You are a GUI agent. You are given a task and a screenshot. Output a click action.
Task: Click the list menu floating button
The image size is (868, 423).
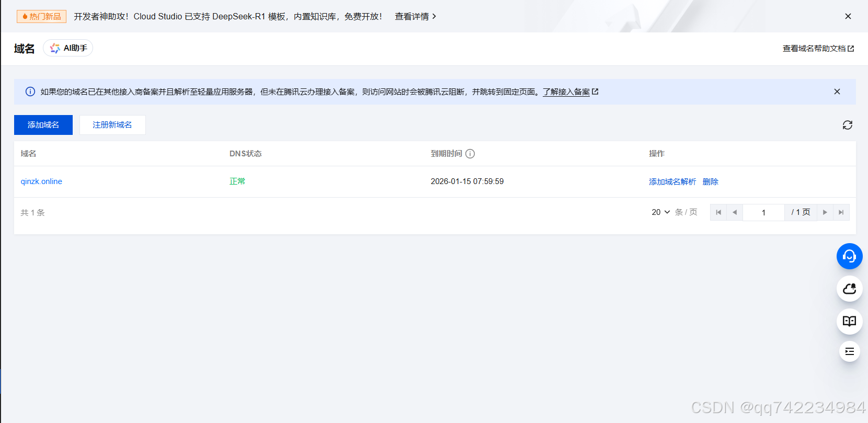849,351
